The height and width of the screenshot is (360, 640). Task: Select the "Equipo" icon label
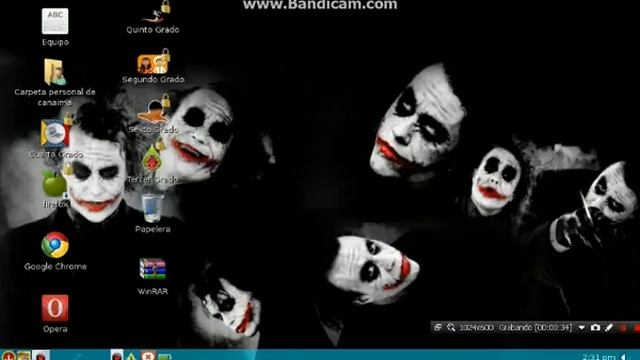pos(55,42)
